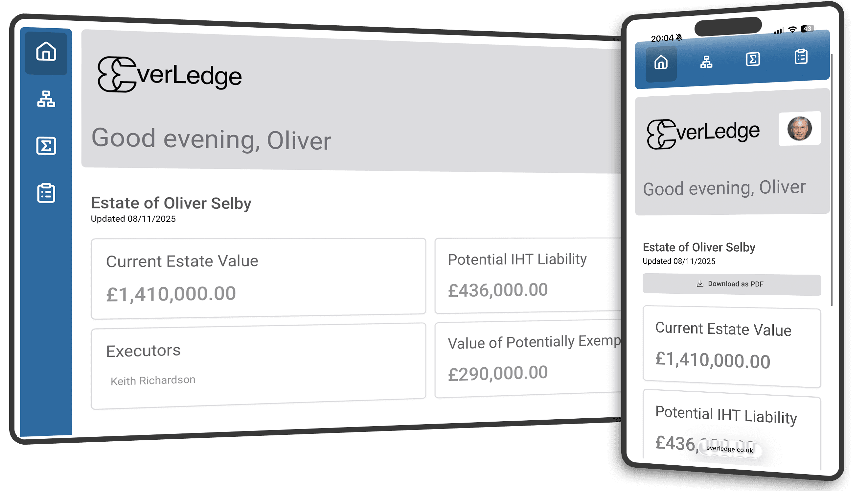This screenshot has width=868, height=491.
Task: Tap the Home icon in phone navigation bar
Action: click(x=661, y=63)
